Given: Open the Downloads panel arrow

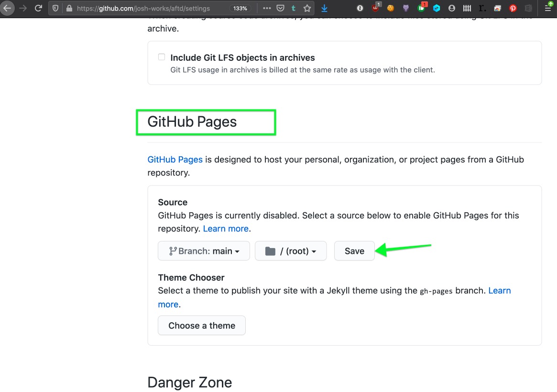Looking at the screenshot, I should (324, 8).
